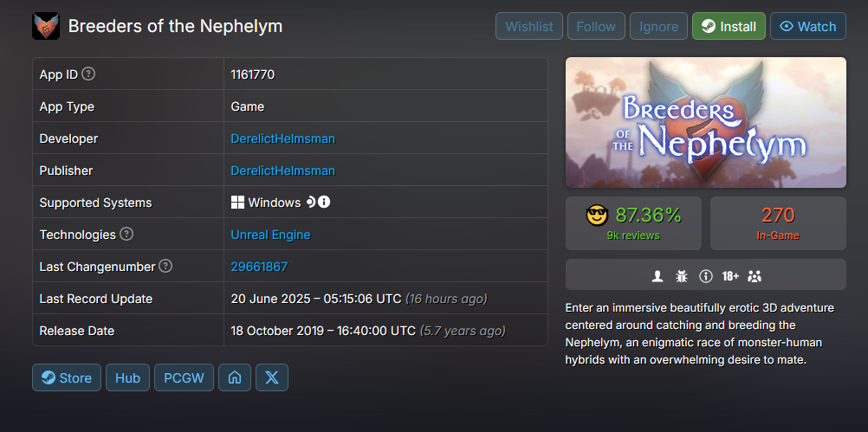Click the 18+ age rating icon
Image resolution: width=868 pixels, height=432 pixels.
[730, 276]
